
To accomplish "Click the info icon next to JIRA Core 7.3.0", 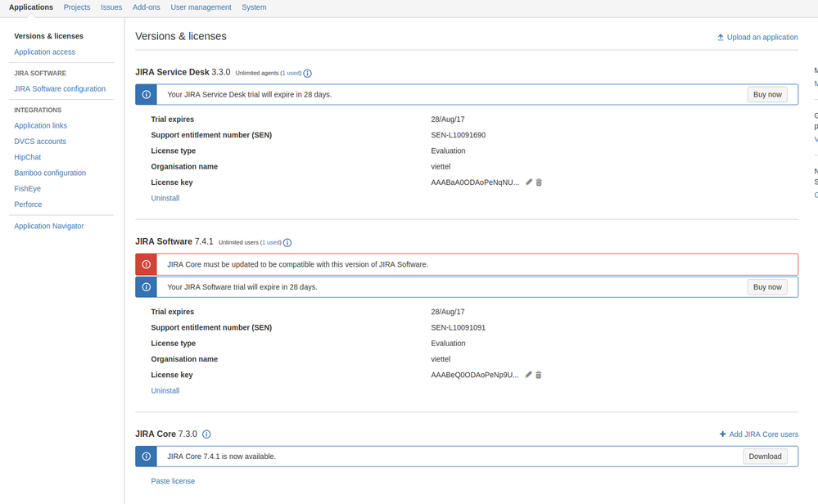I will 206,434.
